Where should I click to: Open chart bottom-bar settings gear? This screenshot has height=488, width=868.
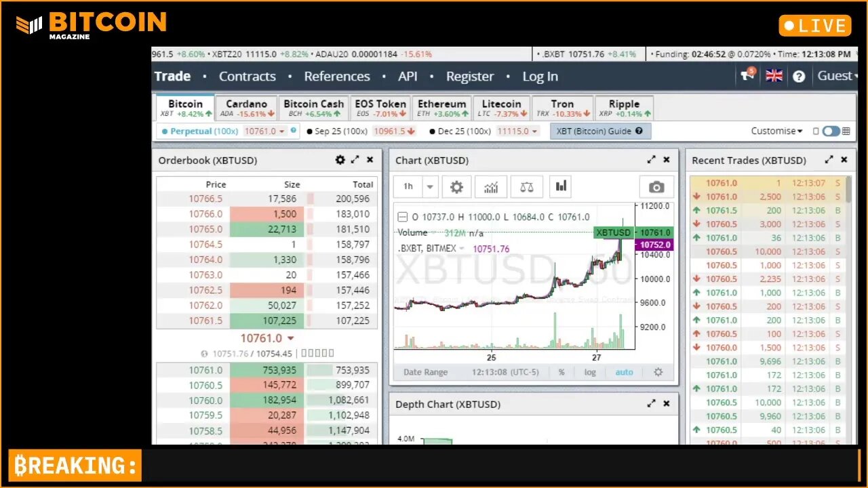pos(658,372)
